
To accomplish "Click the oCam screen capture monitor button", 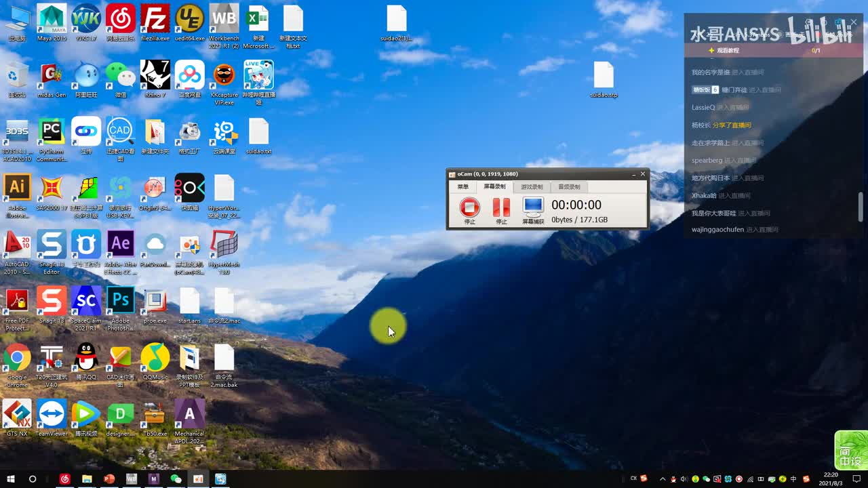I will coord(533,210).
